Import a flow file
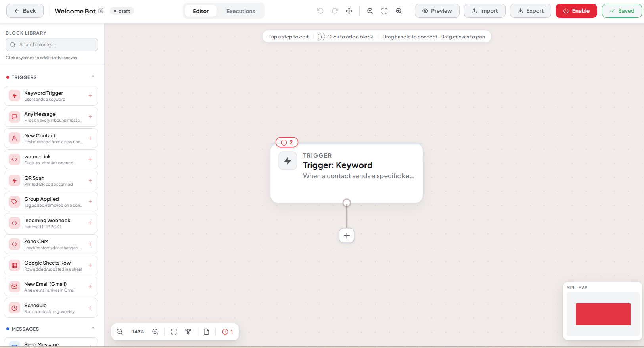The height and width of the screenshot is (348, 644). click(485, 11)
